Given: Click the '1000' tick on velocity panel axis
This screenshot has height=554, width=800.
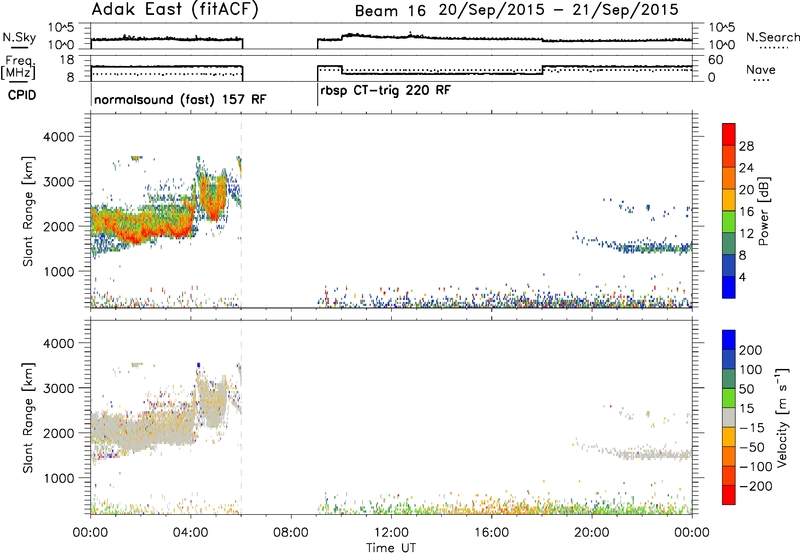Looking at the screenshot, I should coord(58,478).
